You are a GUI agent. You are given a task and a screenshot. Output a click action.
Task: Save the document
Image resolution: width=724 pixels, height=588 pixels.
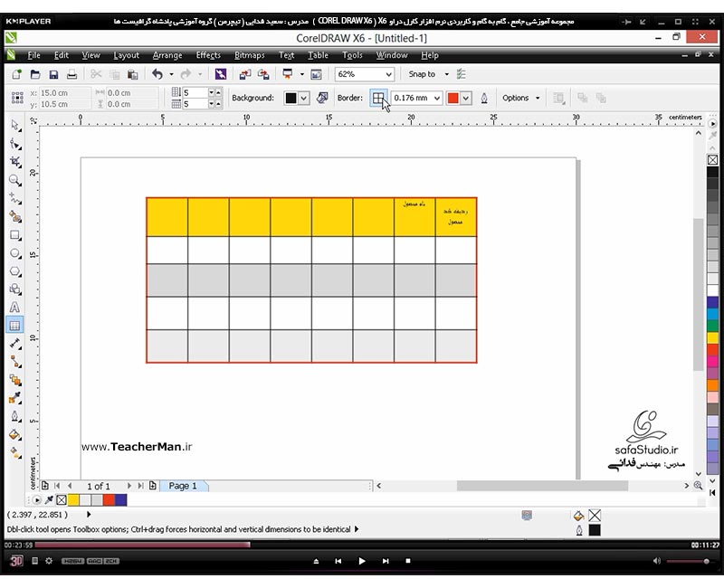pyautogui.click(x=53, y=74)
